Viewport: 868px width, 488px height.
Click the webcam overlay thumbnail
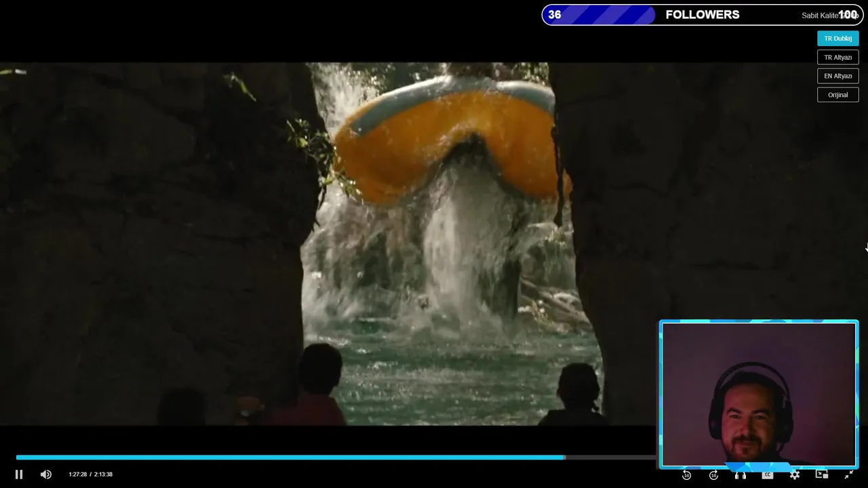[759, 394]
